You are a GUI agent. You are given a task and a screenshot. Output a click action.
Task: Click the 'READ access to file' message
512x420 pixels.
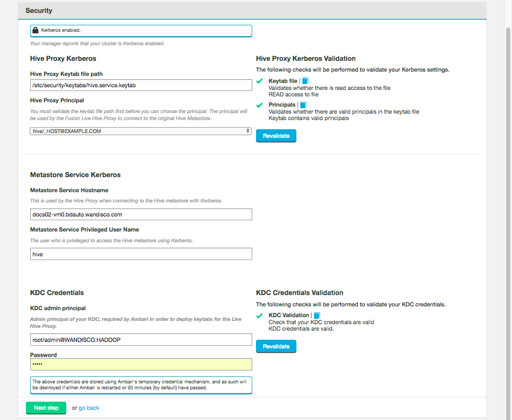[x=293, y=94]
